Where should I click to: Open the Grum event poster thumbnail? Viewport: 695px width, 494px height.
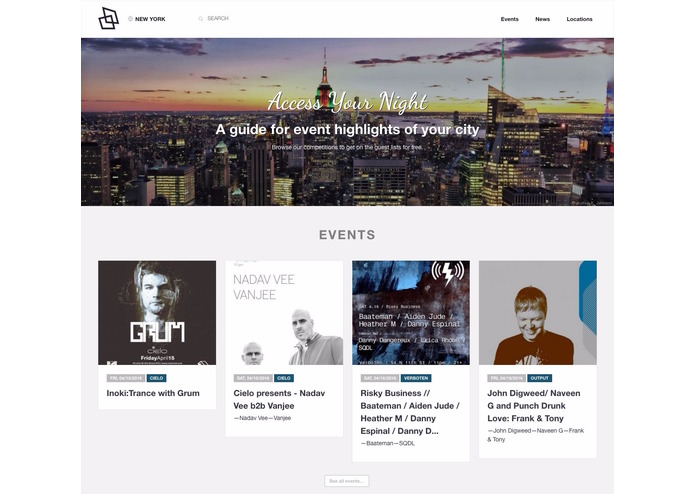pos(157,313)
